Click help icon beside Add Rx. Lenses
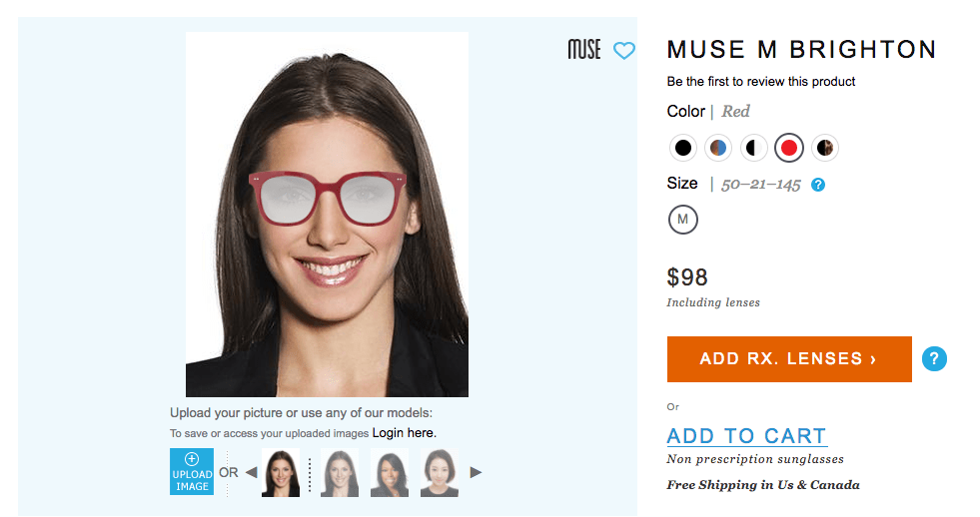Image resolution: width=980 pixels, height=517 pixels. pyautogui.click(x=934, y=359)
